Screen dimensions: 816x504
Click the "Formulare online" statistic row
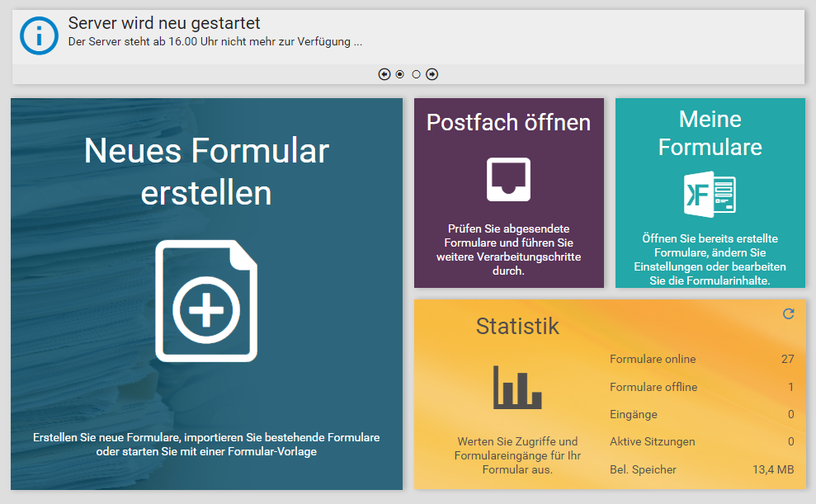[x=701, y=359]
